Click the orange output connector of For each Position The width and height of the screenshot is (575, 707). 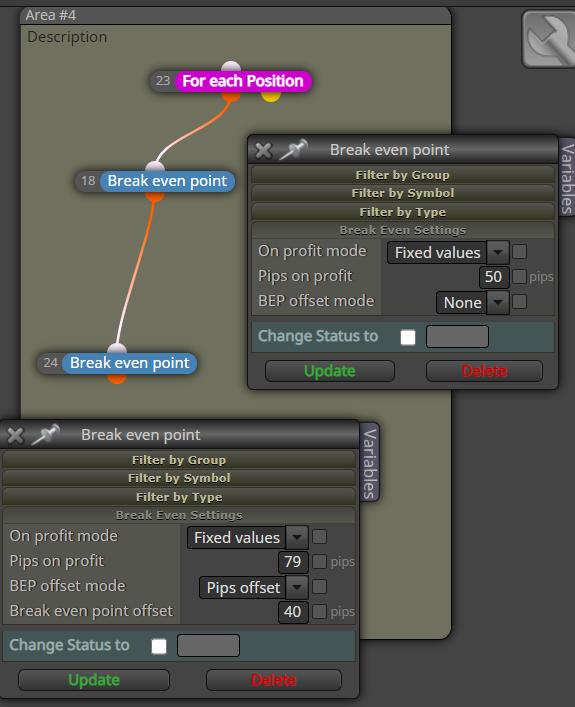(231, 96)
